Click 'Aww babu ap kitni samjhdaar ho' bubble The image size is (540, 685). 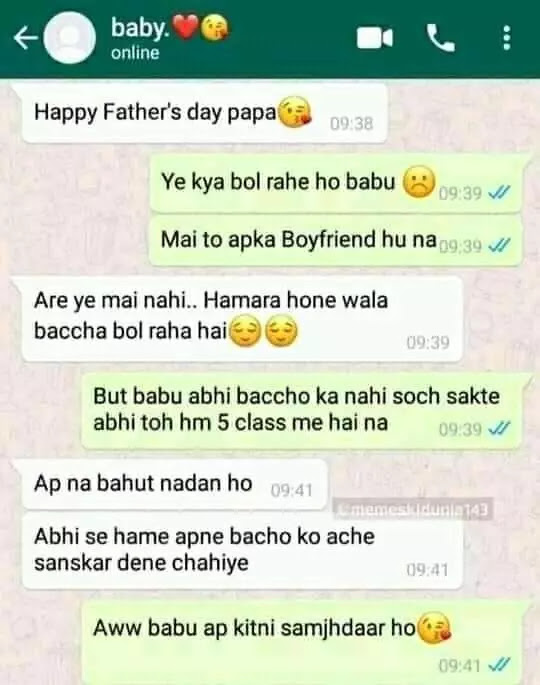[301, 642]
